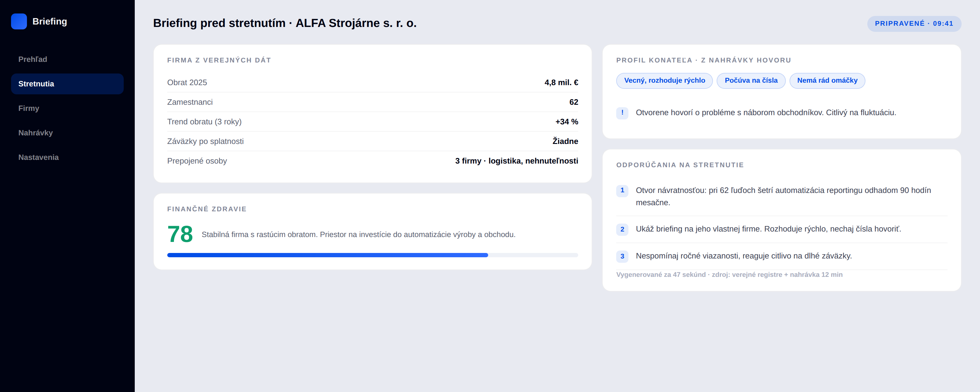Image resolution: width=980 pixels, height=392 pixels.
Task: Select the 'Počúva na čísla' tag
Action: (x=751, y=81)
